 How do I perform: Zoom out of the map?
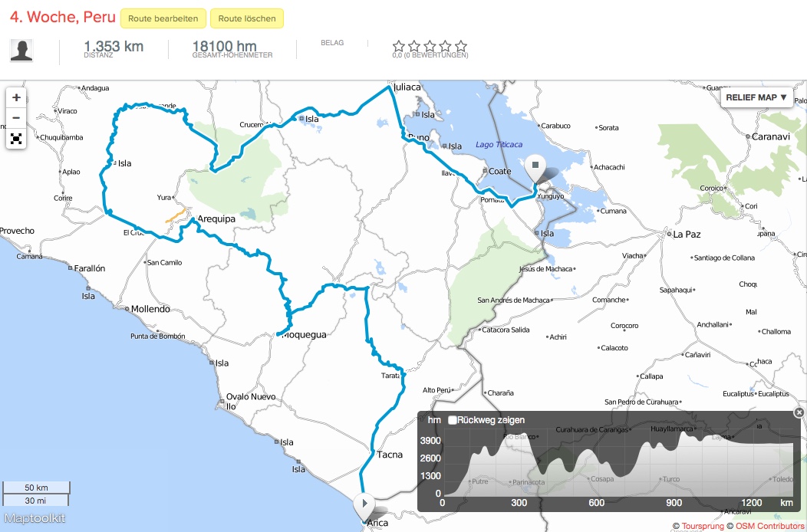coord(16,118)
